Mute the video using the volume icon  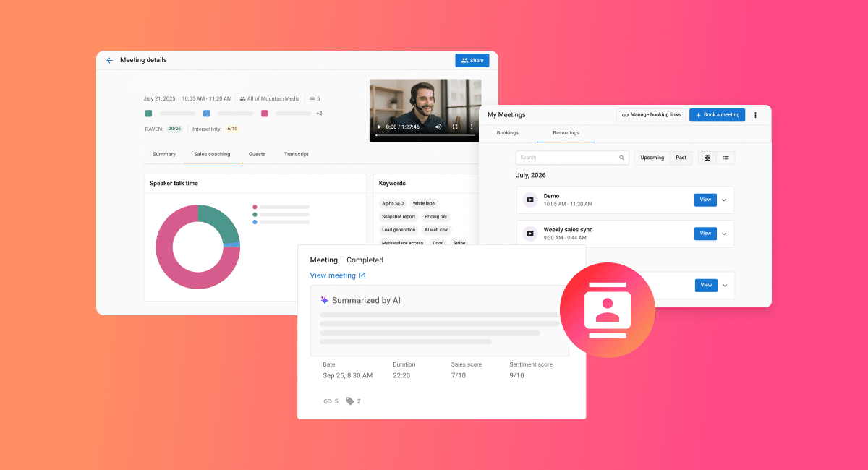438,127
